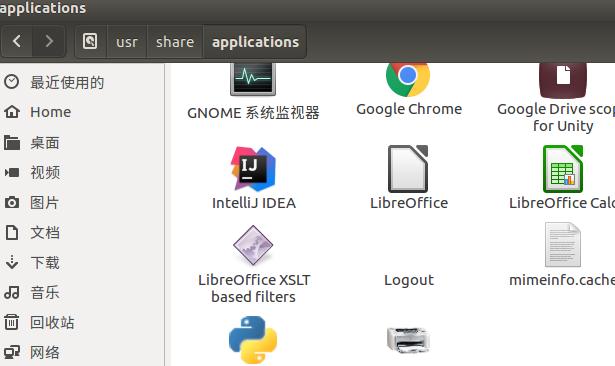Select the LibreOffice Calc spreadsheet icon

tap(563, 169)
